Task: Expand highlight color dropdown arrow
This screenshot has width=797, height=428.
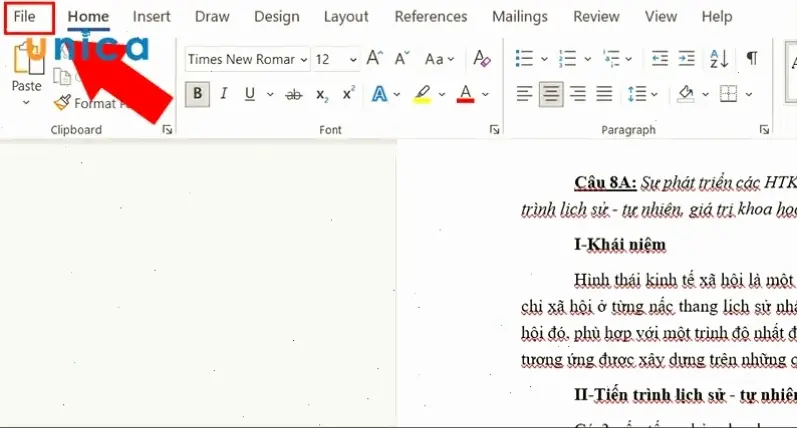Action: [442, 95]
